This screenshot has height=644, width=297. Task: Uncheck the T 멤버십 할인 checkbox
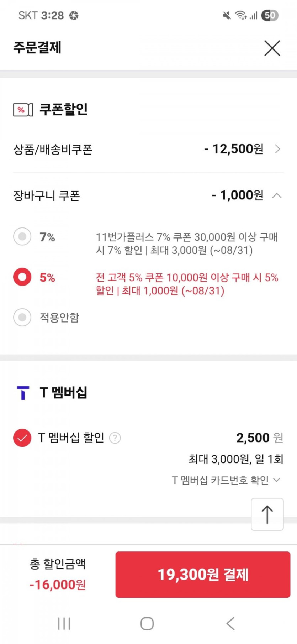click(22, 438)
